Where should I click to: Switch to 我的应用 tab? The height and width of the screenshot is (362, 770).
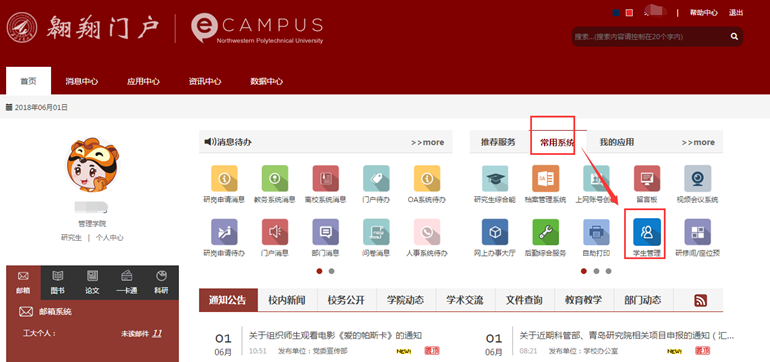[617, 142]
